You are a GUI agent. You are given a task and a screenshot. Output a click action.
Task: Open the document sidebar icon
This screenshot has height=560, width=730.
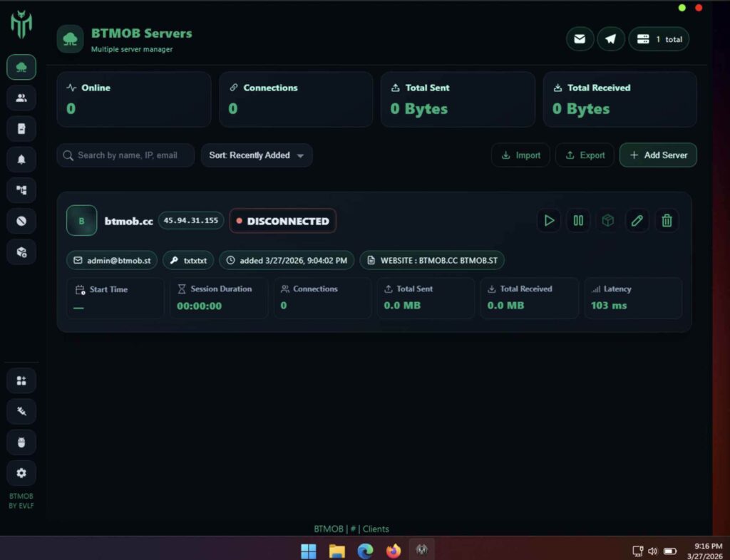21,129
